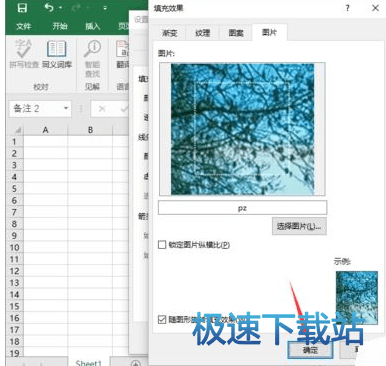Select column B header

point(90,130)
